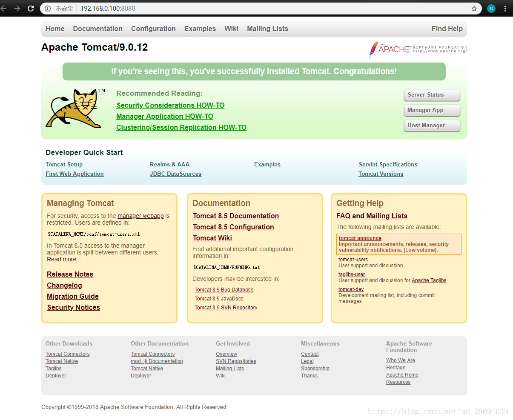Open the Examples nav item
The image size is (513, 420).
(200, 29)
